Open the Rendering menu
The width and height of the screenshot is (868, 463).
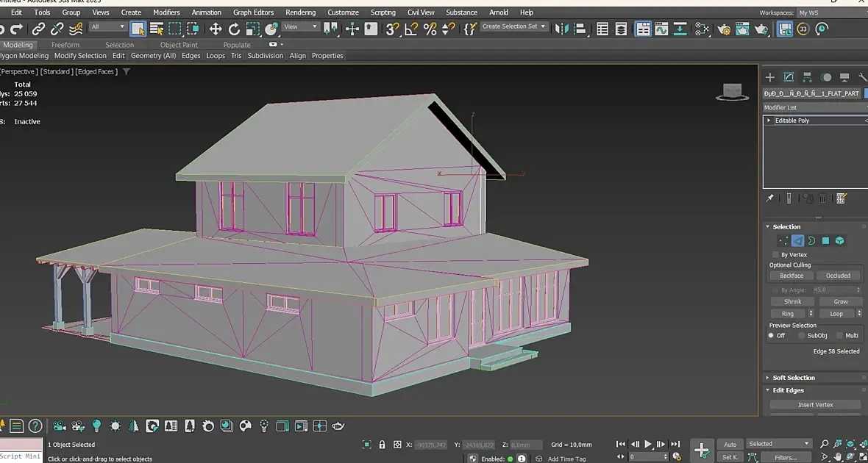click(300, 12)
